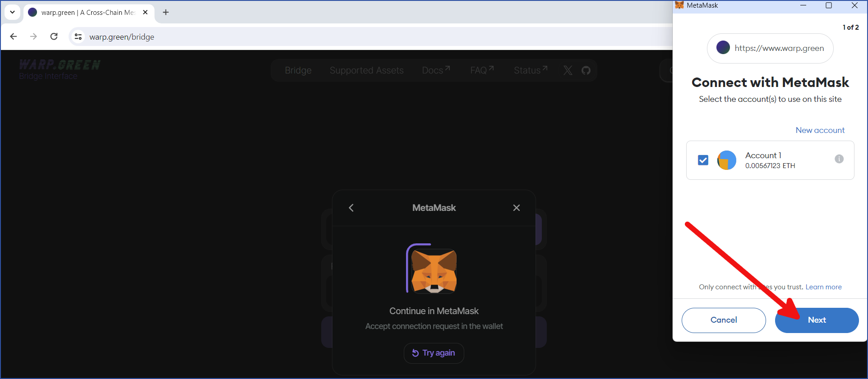Image resolution: width=868 pixels, height=379 pixels.
Task: Click the Learn more link
Action: point(823,287)
